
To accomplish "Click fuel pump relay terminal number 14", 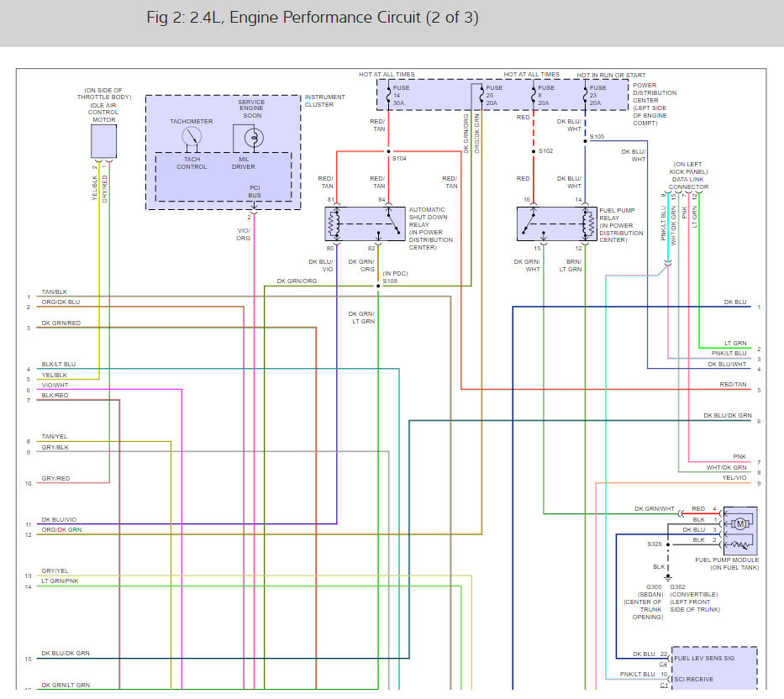I will [578, 199].
